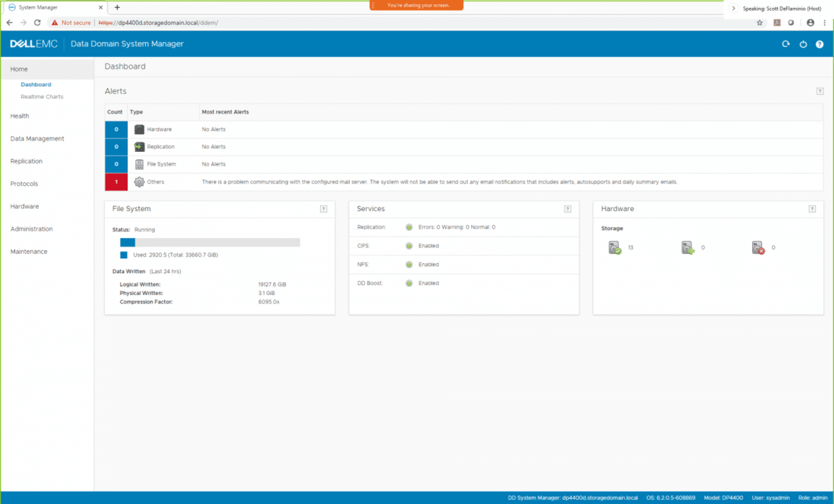Viewport: 834px width, 504px height.
Task: Click the File System alert count 0 box
Action: 116,164
